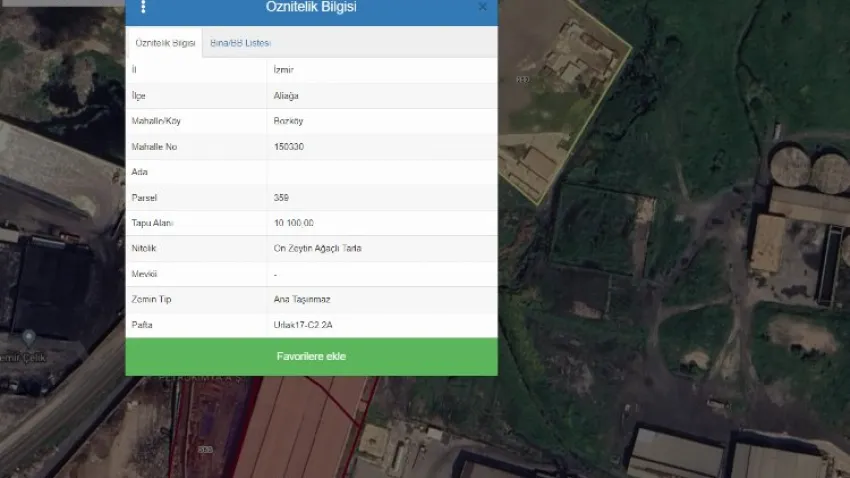Switch to the Bina/BB Listesi tab
850x478 pixels.
tap(240, 43)
